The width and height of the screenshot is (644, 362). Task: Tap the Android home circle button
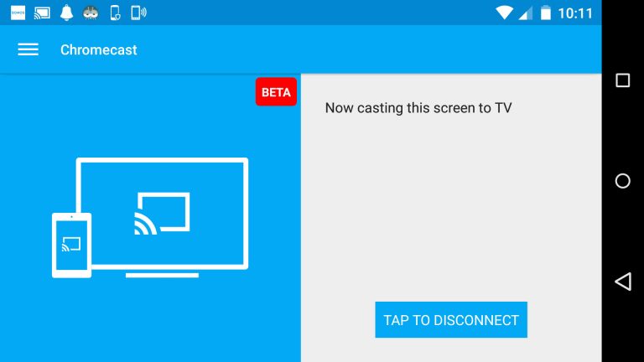click(x=623, y=181)
